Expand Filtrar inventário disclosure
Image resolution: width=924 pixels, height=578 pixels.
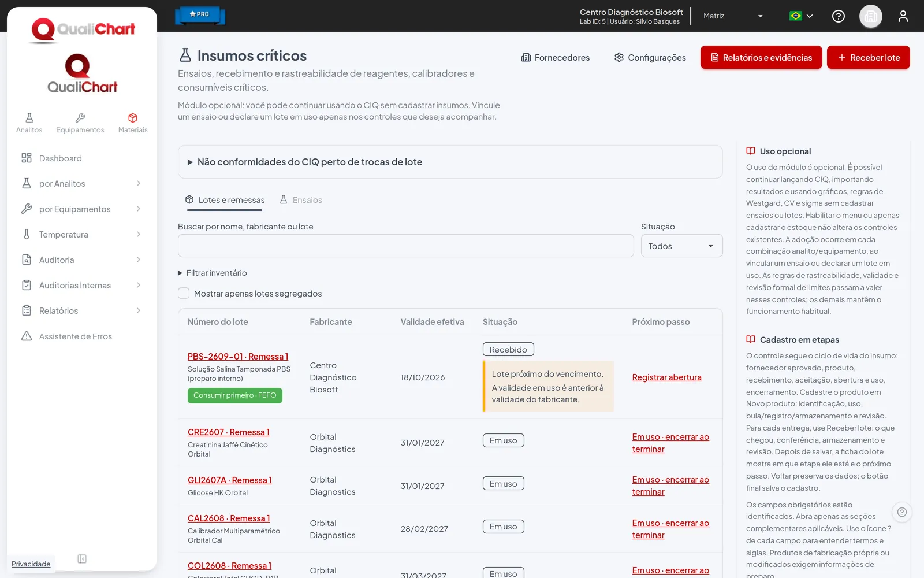click(213, 273)
